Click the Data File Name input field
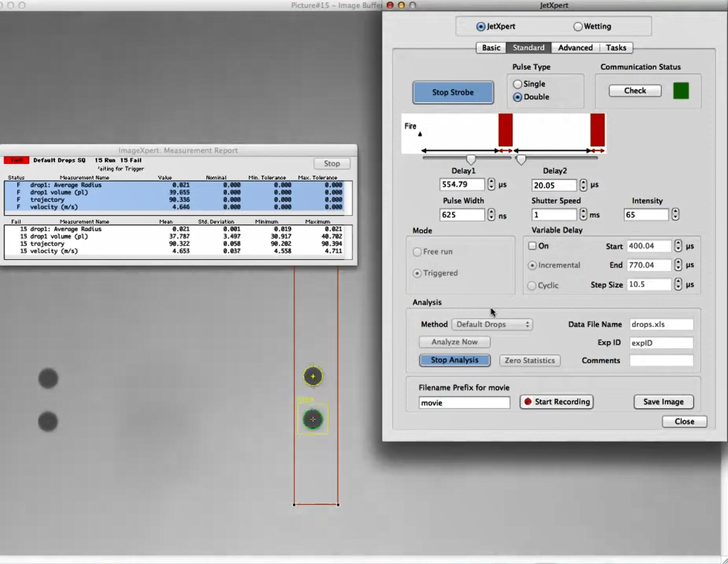 (660, 324)
